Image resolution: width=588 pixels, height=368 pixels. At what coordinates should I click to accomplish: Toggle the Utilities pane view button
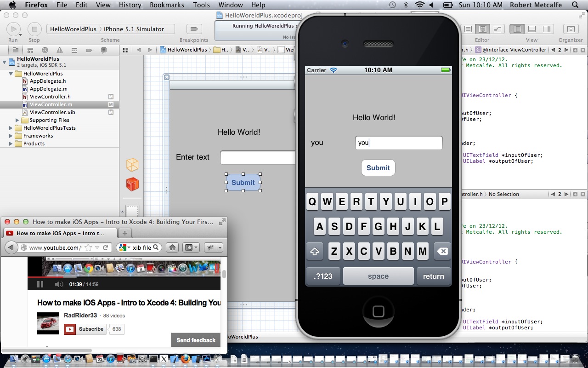point(546,29)
